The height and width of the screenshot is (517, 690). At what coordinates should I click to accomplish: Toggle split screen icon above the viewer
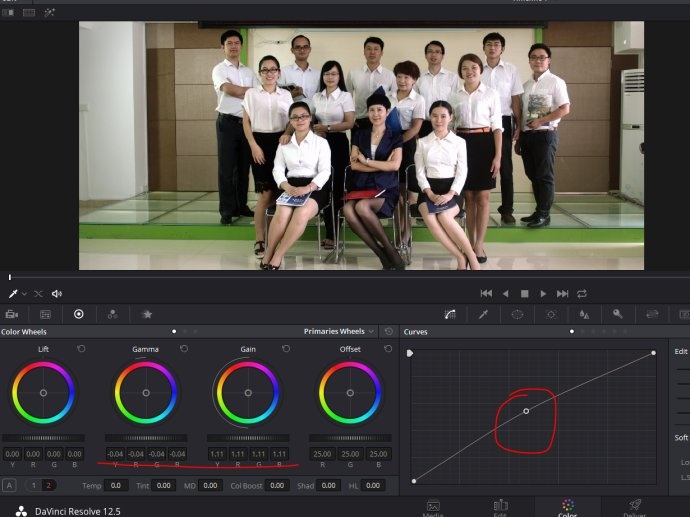click(x=29, y=12)
